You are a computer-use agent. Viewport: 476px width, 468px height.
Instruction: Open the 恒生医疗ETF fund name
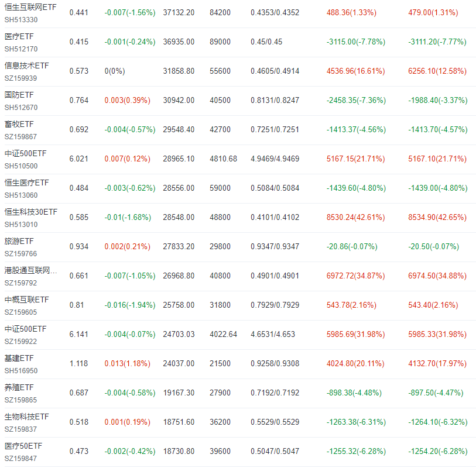tap(26, 183)
